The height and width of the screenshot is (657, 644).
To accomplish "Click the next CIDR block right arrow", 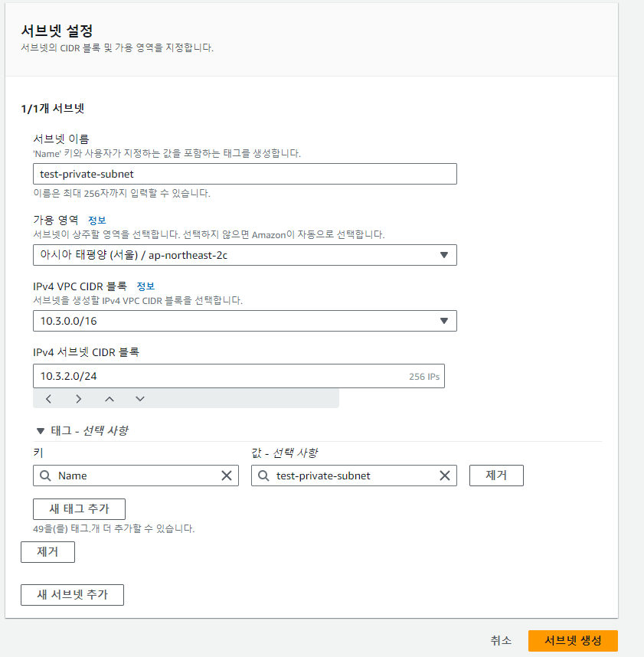I will (78, 399).
